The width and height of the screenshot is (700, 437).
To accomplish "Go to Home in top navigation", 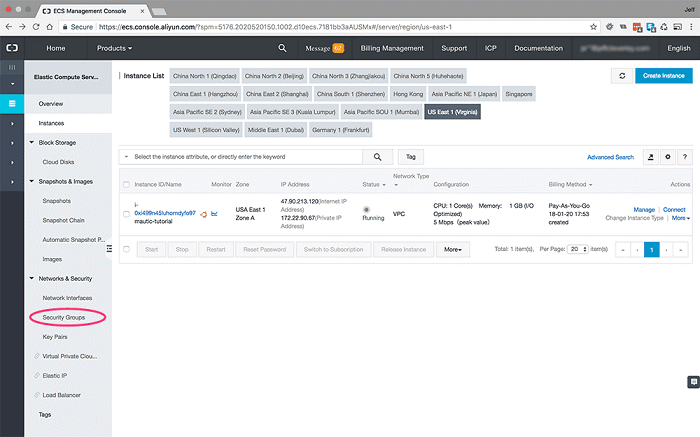I will (x=56, y=48).
